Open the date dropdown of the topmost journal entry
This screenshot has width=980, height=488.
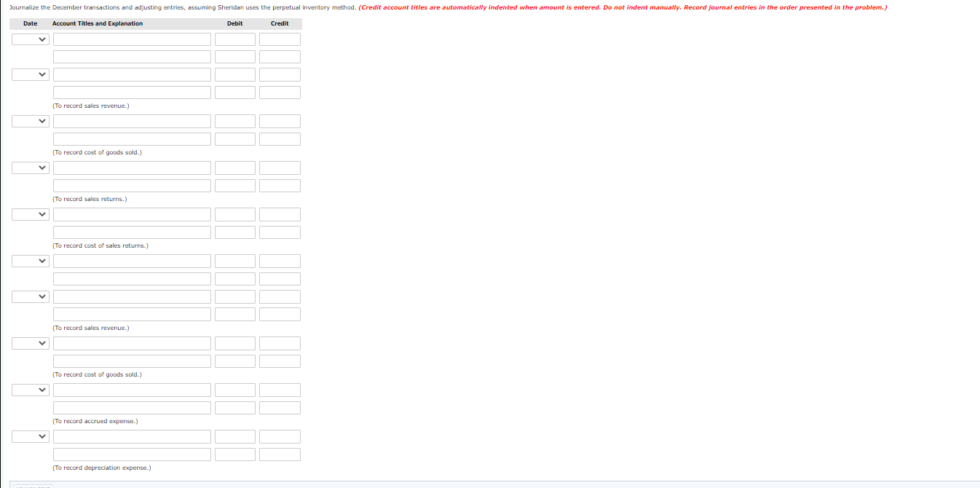click(31, 39)
